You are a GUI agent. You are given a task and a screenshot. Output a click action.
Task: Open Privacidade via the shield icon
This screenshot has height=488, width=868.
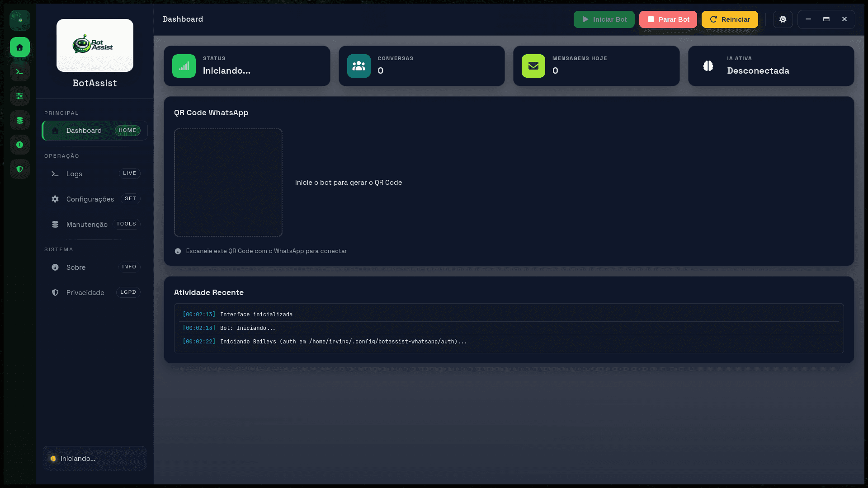pos(19,169)
